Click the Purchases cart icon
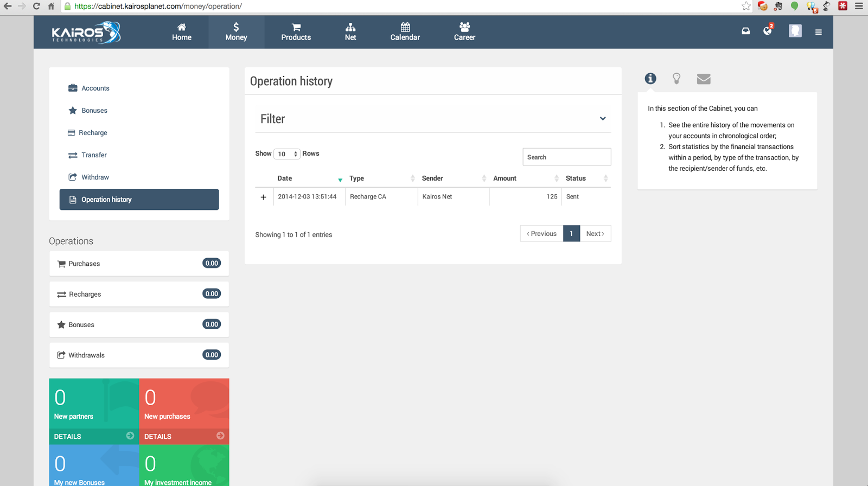868x486 pixels. pyautogui.click(x=61, y=264)
